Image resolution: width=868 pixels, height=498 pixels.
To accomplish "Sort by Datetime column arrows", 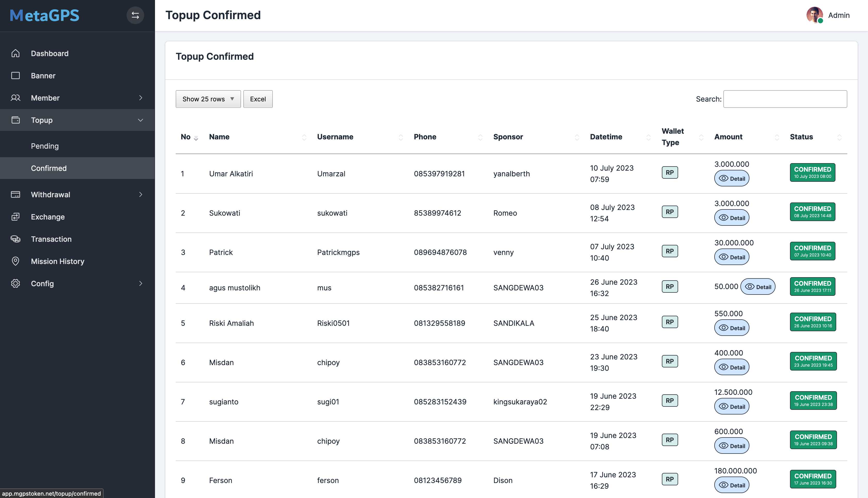I will 648,137.
